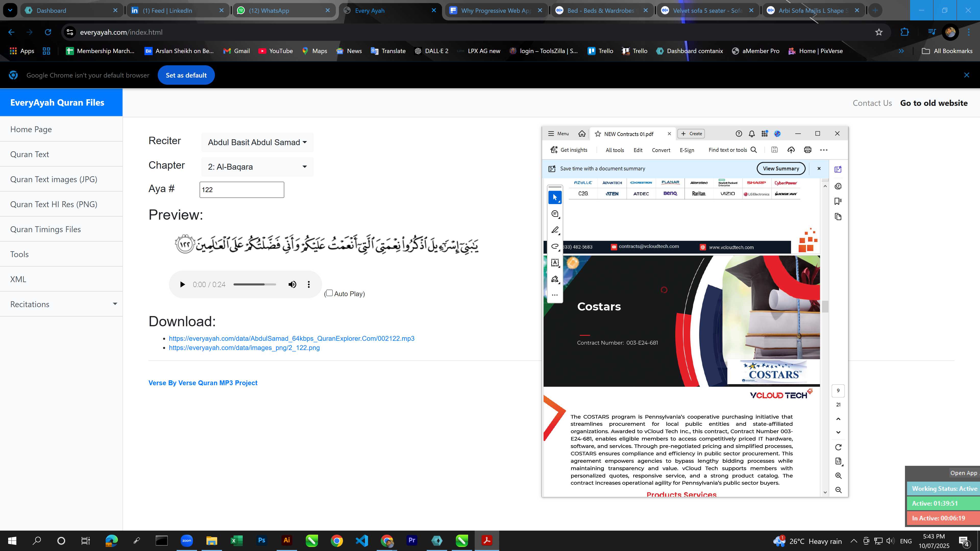Image resolution: width=980 pixels, height=551 pixels.
Task: Open the Chapter dropdown
Action: 257,167
